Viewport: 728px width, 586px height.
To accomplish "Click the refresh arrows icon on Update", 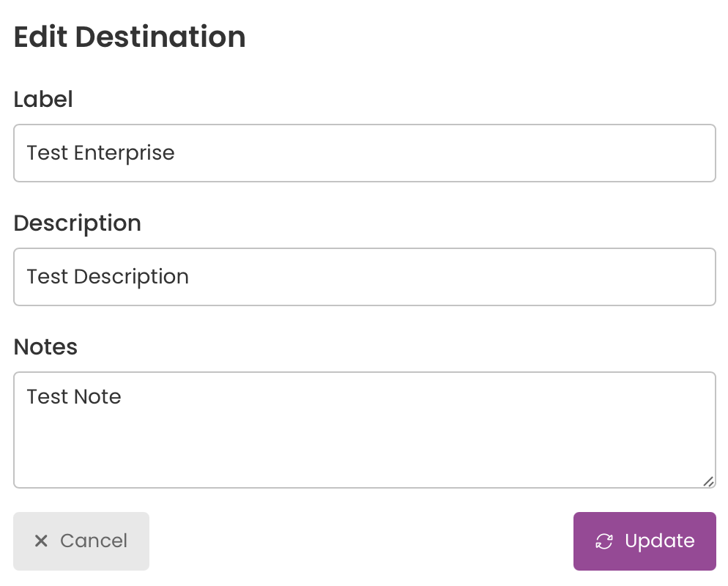I will [x=604, y=541].
